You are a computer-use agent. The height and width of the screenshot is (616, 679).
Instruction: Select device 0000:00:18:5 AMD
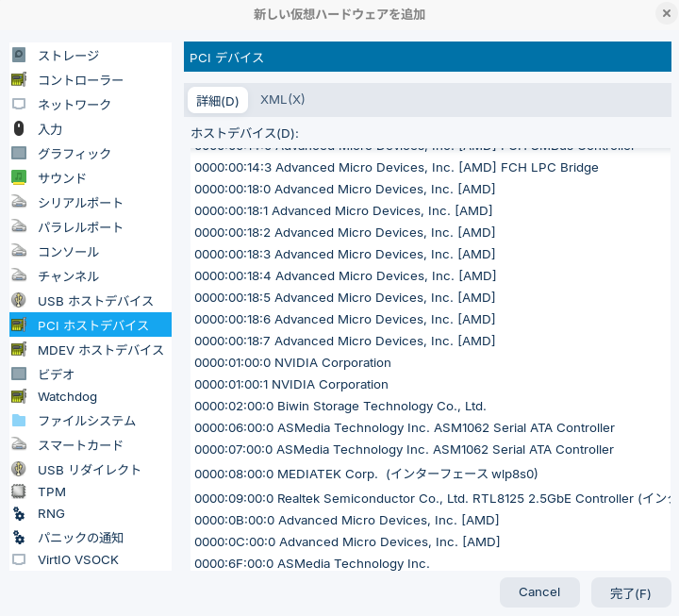click(430, 297)
